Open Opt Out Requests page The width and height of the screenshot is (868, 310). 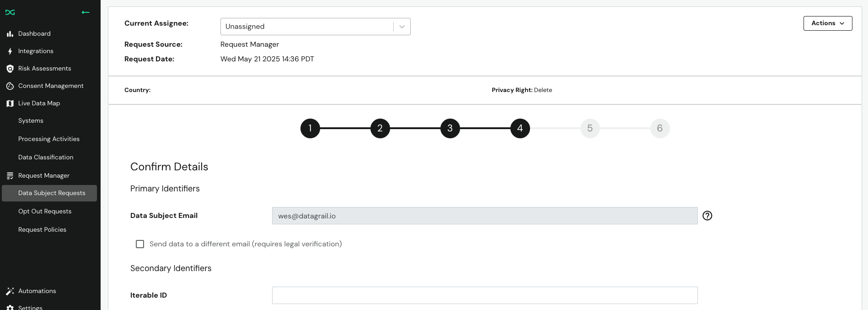click(x=45, y=212)
